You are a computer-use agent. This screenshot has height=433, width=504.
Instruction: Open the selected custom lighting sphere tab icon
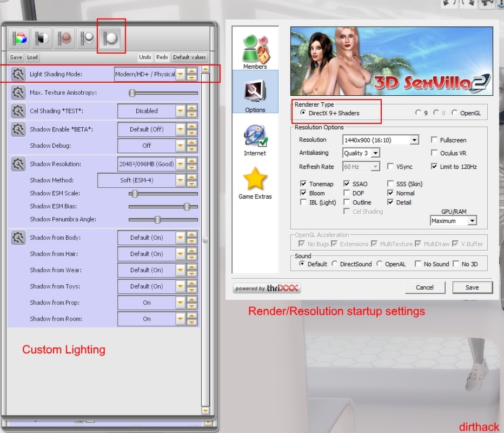pos(110,38)
